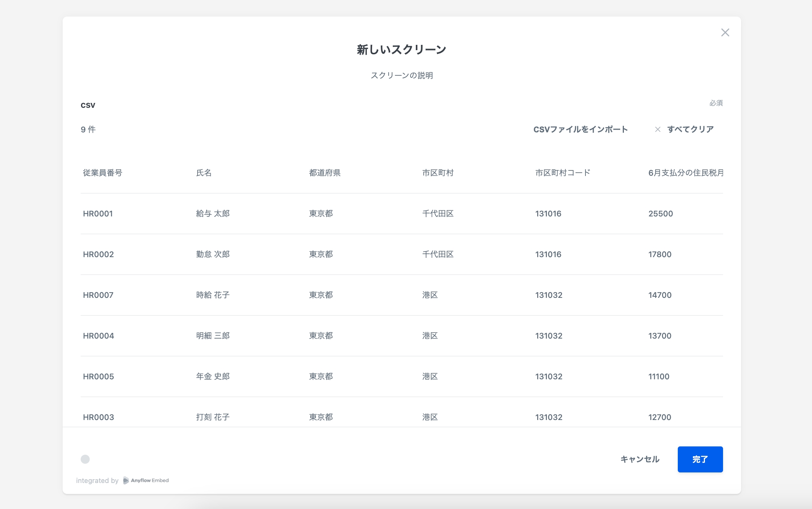The height and width of the screenshot is (509, 812).
Task: Click the name cell 明細 三郎
Action: click(213, 336)
